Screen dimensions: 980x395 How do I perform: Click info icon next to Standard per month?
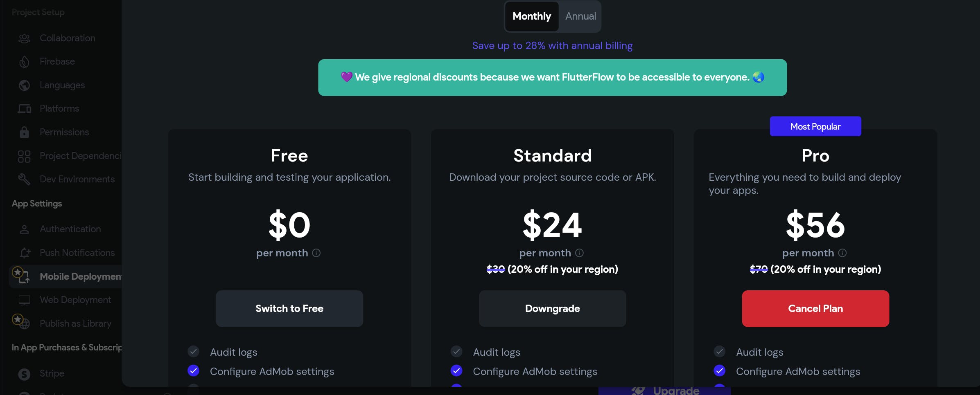point(579,253)
